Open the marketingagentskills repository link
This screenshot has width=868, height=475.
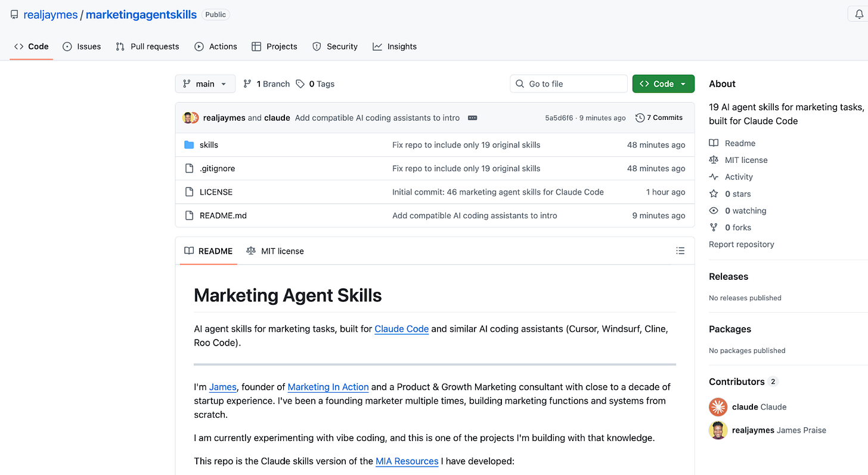pos(141,15)
